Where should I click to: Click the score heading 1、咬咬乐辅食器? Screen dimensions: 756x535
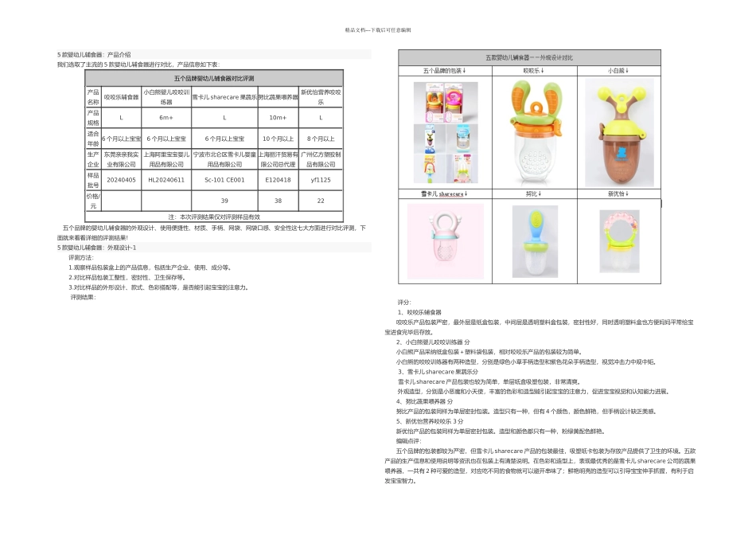pos(419,312)
